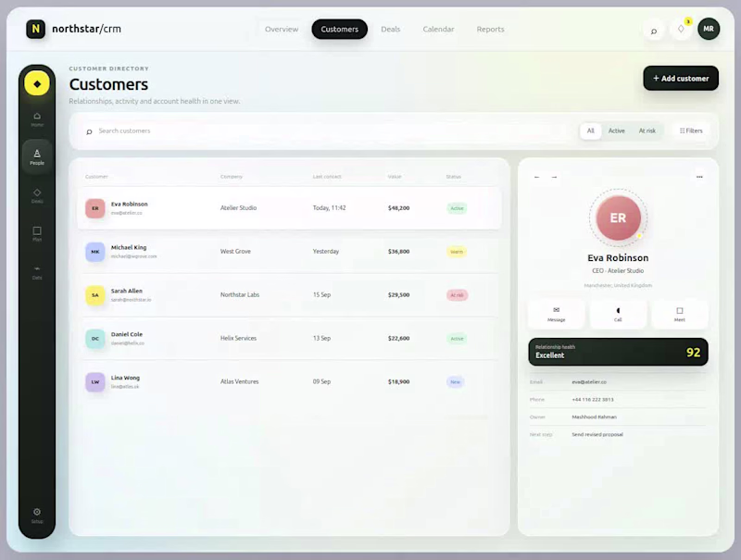This screenshot has width=741, height=560.
Task: Click the magnifier icon in the customer search bar
Action: click(89, 131)
